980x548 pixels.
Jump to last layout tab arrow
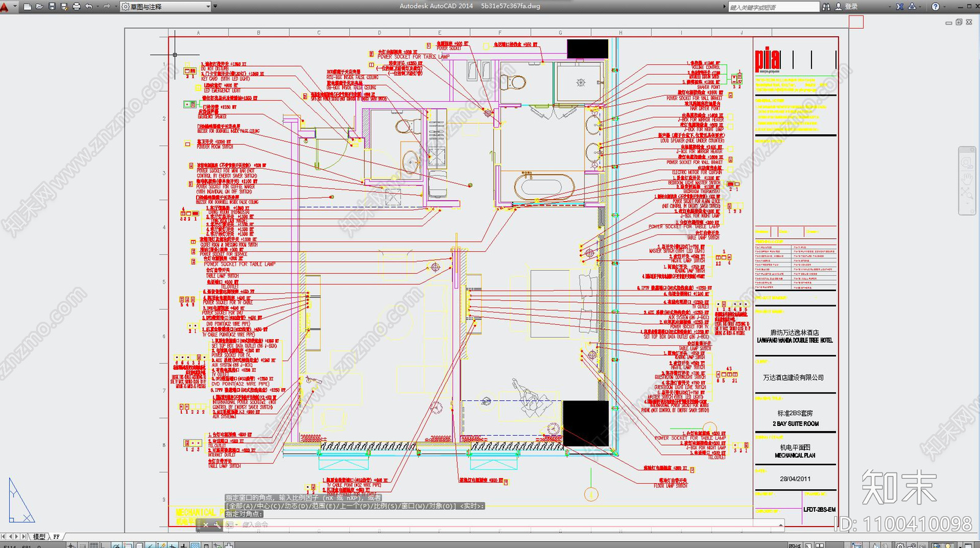[x=24, y=536]
